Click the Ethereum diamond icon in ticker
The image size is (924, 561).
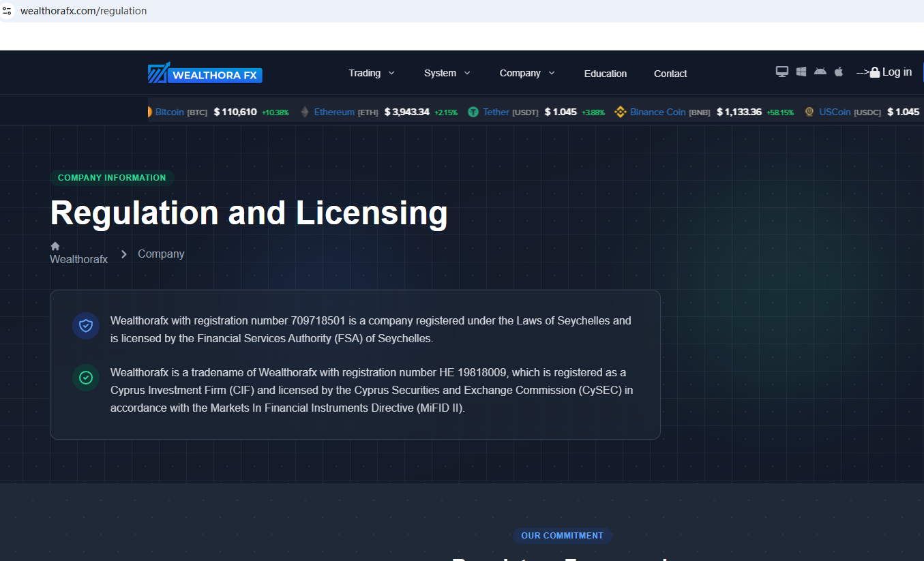[x=305, y=112]
